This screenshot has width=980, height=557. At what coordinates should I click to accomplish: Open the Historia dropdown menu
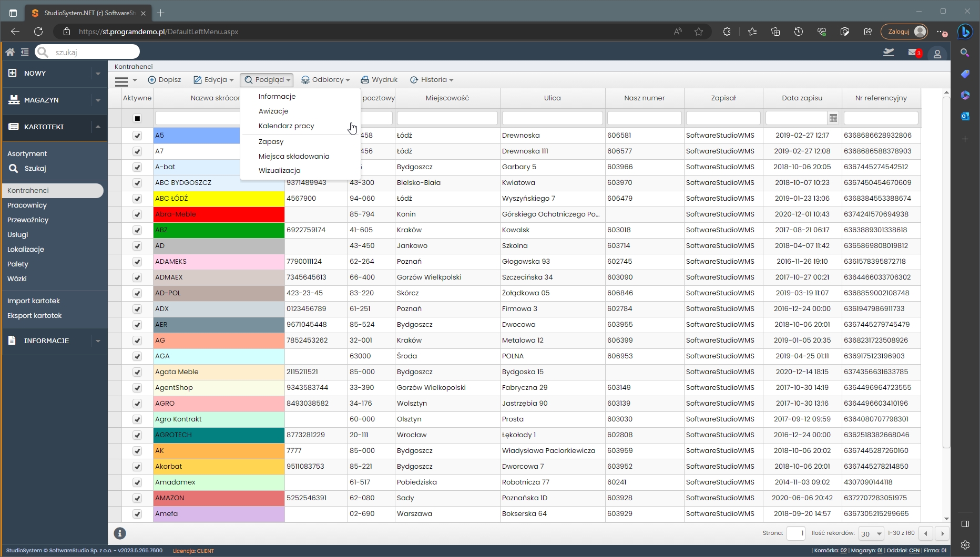pos(432,80)
